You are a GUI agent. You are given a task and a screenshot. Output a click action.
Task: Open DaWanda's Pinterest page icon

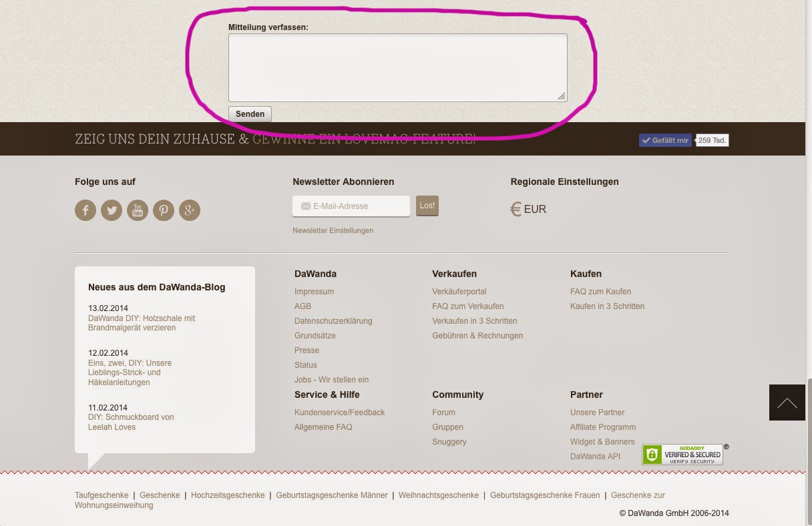tap(164, 210)
